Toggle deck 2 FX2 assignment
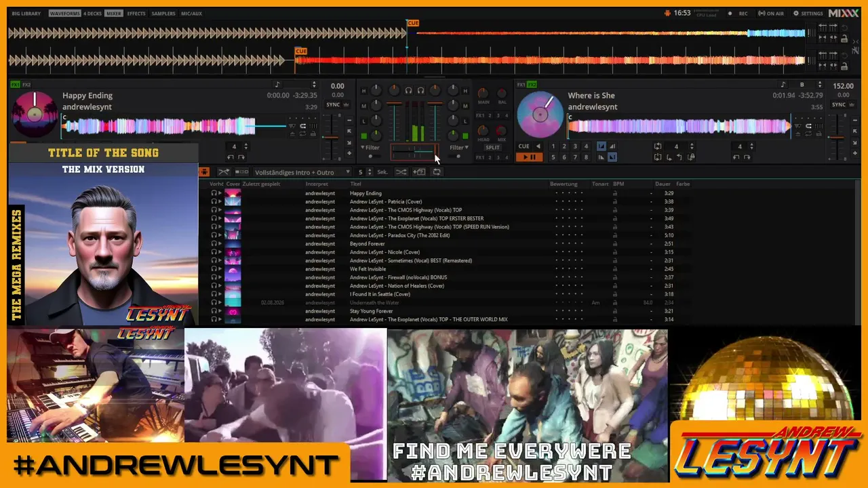868x488 pixels. coord(532,85)
